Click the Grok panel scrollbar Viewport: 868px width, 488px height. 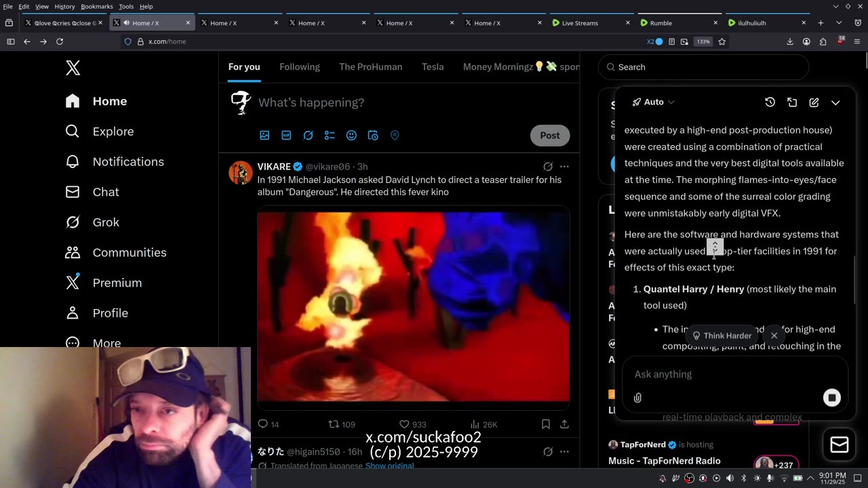pos(855,280)
